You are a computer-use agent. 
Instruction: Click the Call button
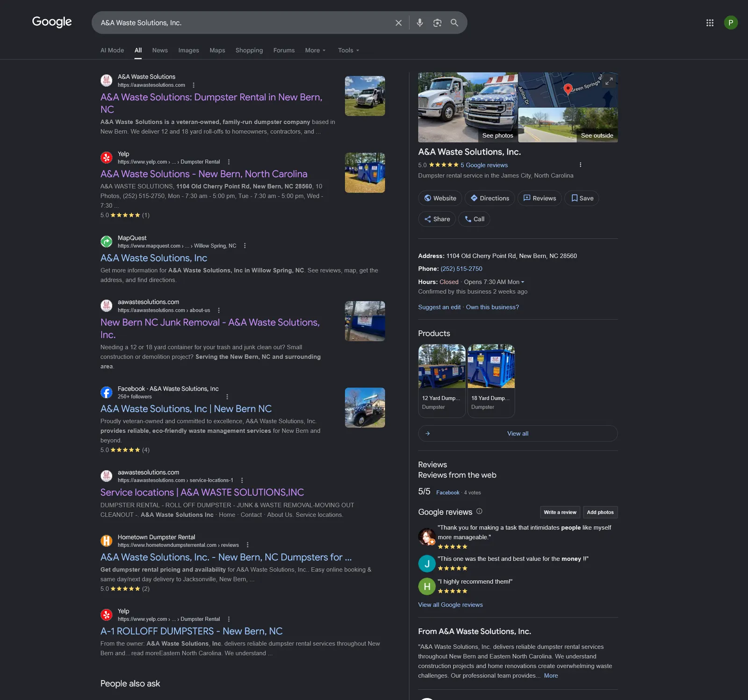tap(474, 219)
